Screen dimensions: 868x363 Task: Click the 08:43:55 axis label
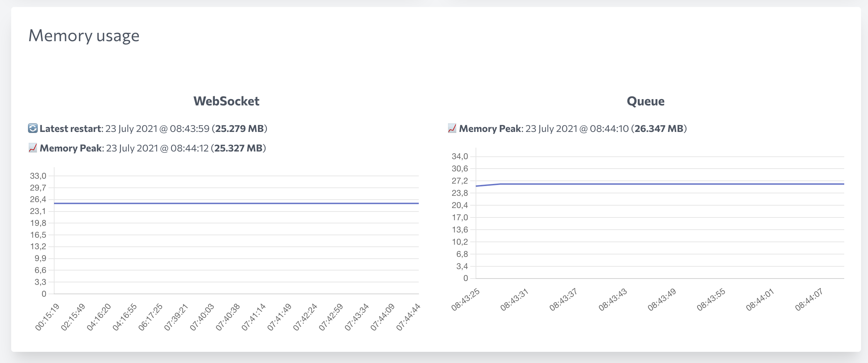[x=711, y=299]
